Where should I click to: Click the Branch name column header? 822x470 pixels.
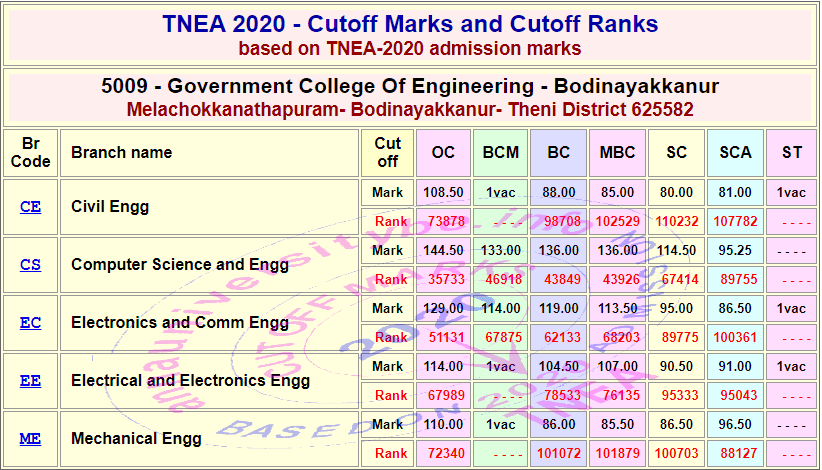pyautogui.click(x=121, y=153)
